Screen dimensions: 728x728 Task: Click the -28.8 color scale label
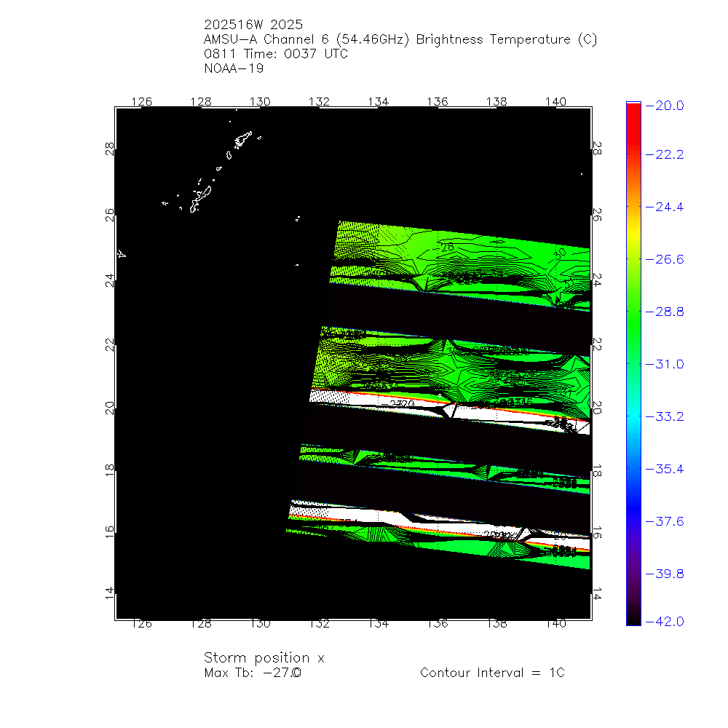tap(665, 312)
